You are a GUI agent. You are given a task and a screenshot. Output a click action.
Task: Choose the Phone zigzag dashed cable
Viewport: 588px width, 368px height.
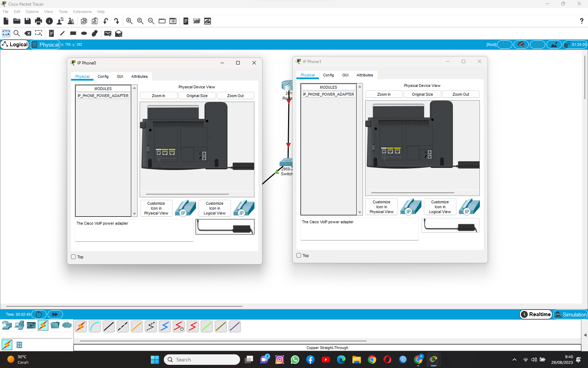pos(151,326)
